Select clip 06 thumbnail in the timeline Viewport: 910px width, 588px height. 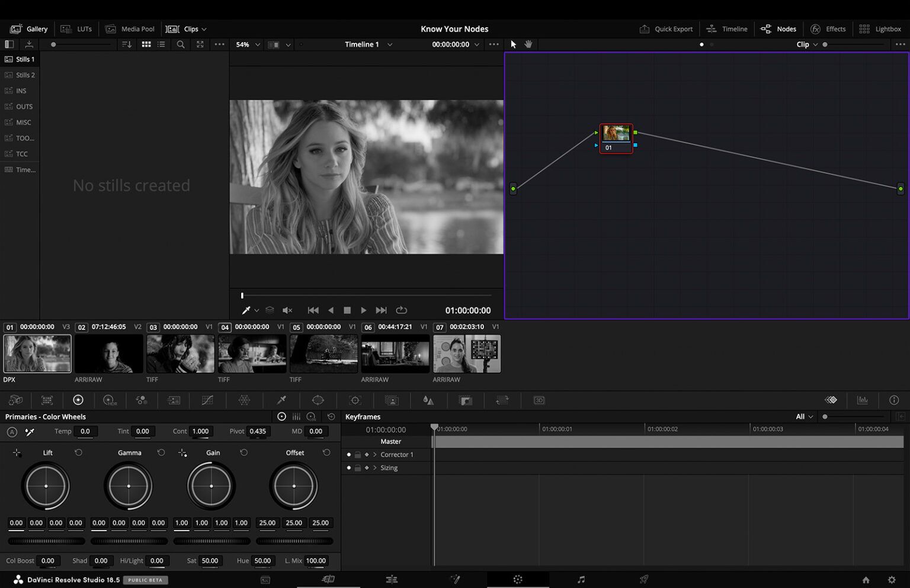(395, 354)
